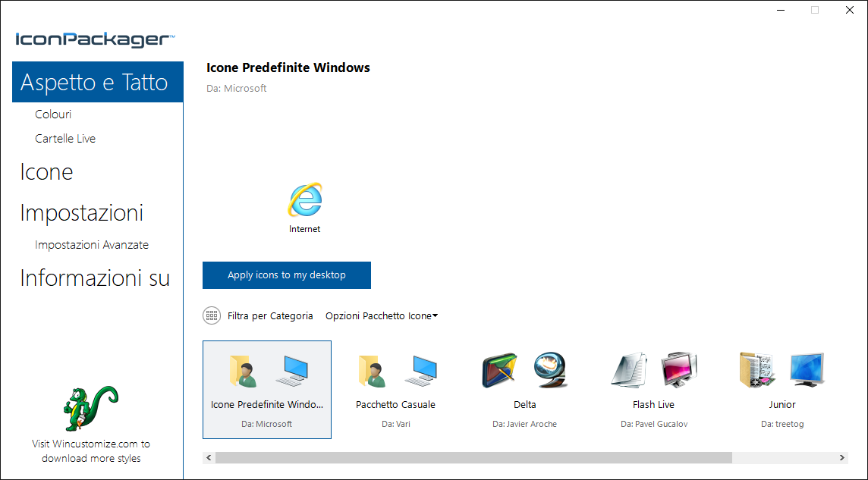This screenshot has height=480, width=868.
Task: Switch to the Impostazioni section
Action: 82,213
